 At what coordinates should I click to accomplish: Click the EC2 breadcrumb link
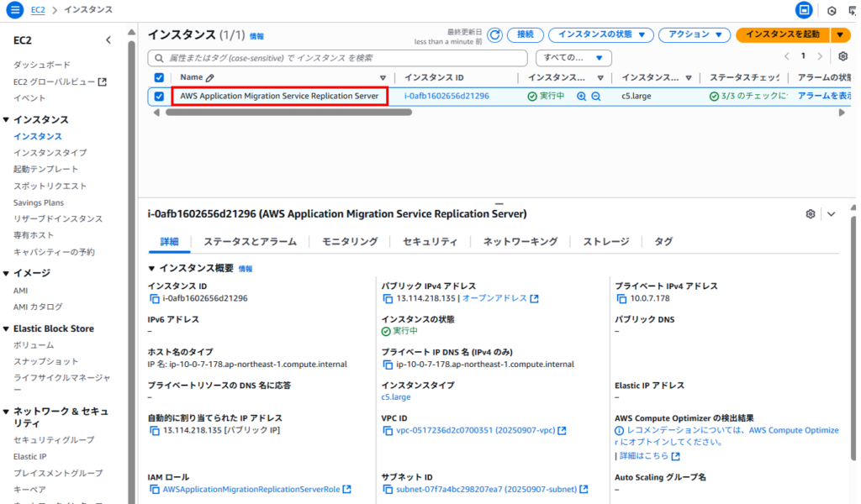point(38,10)
